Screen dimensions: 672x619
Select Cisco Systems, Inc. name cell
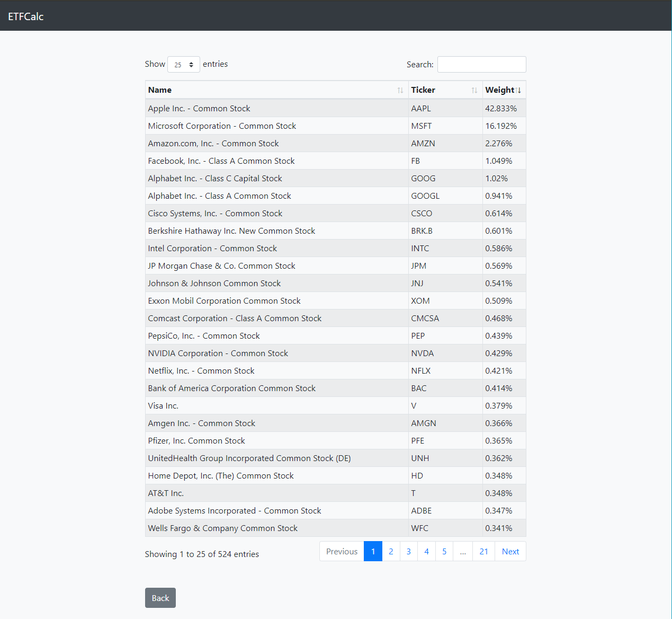click(276, 213)
